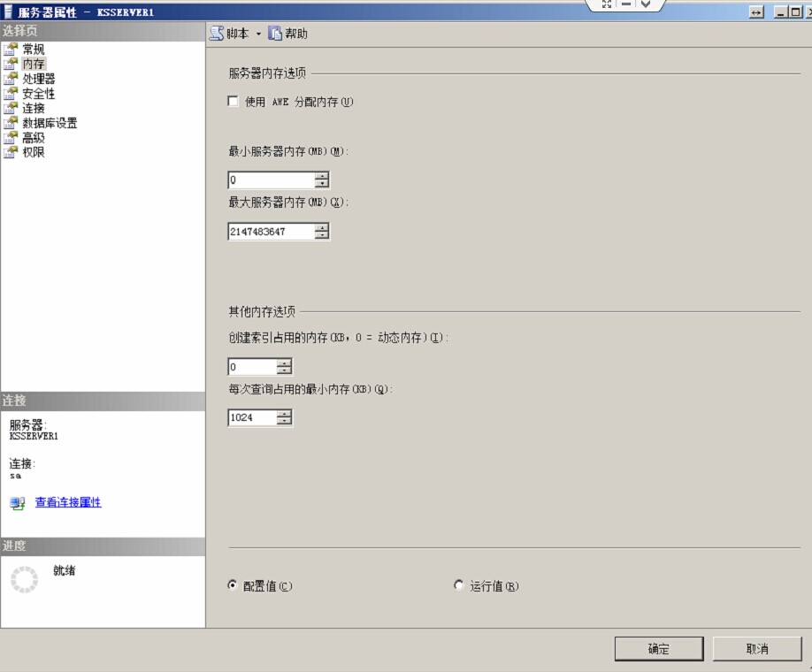Click the 连接 page icon in the list
Screen dimensions: 812x672
[x=11, y=108]
